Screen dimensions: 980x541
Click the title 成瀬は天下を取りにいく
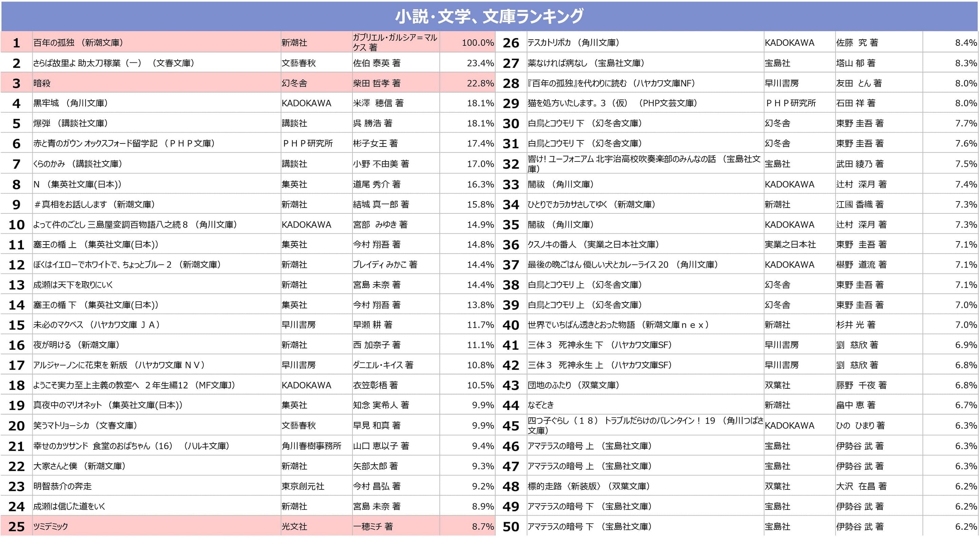coord(73,285)
